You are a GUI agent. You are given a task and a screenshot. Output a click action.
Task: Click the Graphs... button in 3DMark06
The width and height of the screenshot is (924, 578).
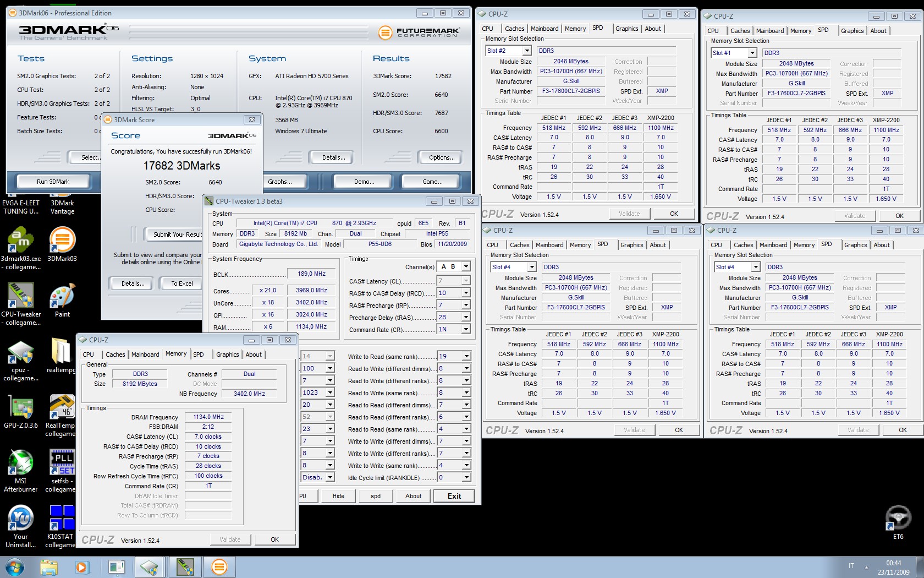pyautogui.click(x=280, y=182)
